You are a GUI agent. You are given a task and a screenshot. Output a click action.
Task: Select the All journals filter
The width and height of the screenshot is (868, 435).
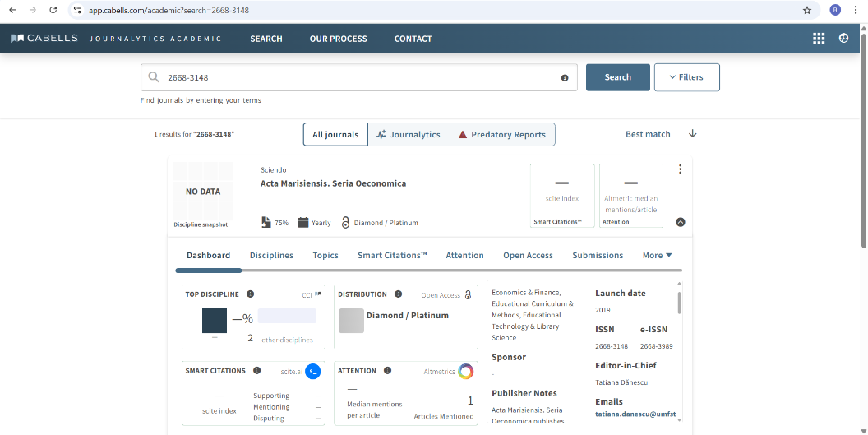coord(335,135)
